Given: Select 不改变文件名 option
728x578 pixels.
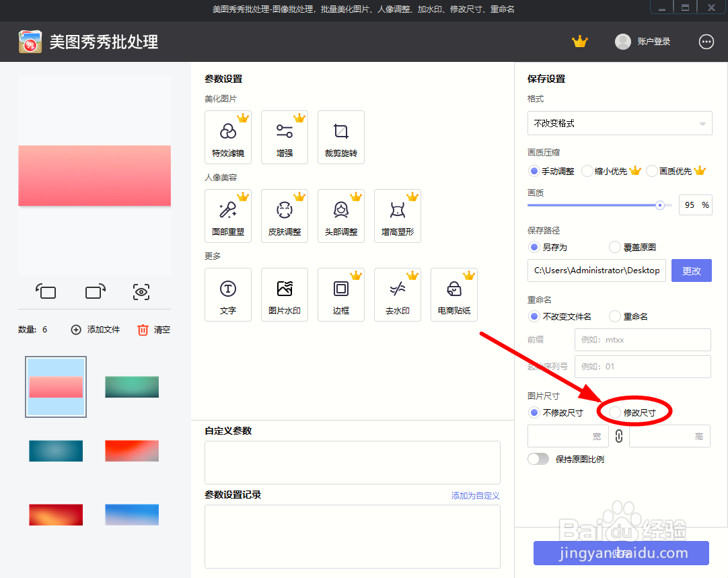Looking at the screenshot, I should (x=560, y=316).
